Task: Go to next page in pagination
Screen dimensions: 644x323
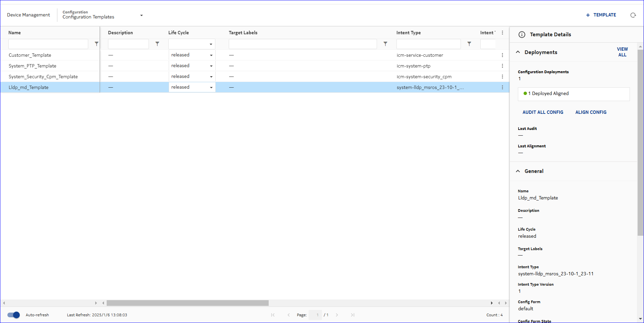Action: pos(337,315)
